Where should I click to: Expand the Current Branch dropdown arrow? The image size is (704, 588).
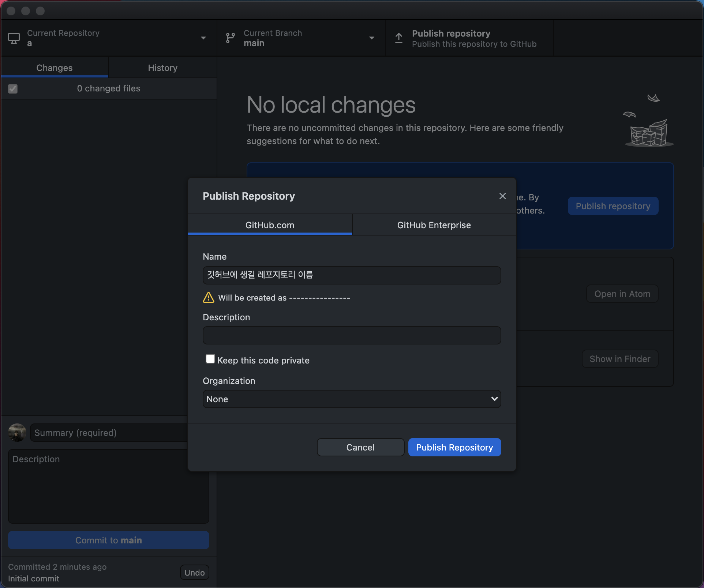point(372,38)
